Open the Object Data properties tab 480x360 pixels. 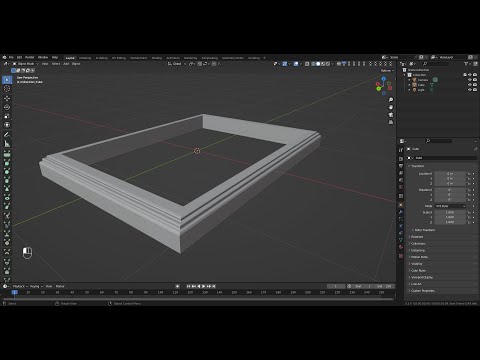point(401,240)
